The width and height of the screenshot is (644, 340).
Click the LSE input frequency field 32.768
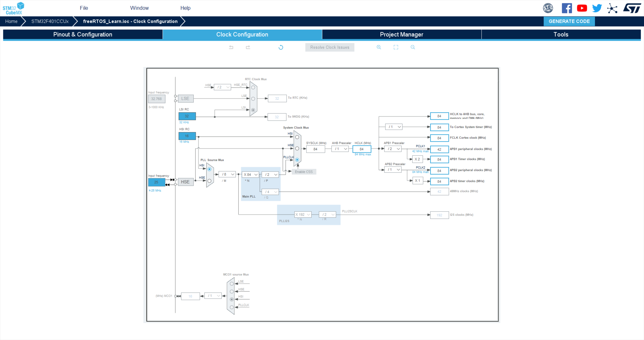[x=156, y=99]
